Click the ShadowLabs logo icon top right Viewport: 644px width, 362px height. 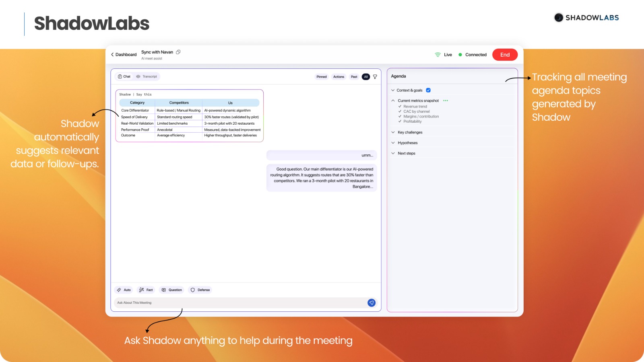(559, 18)
